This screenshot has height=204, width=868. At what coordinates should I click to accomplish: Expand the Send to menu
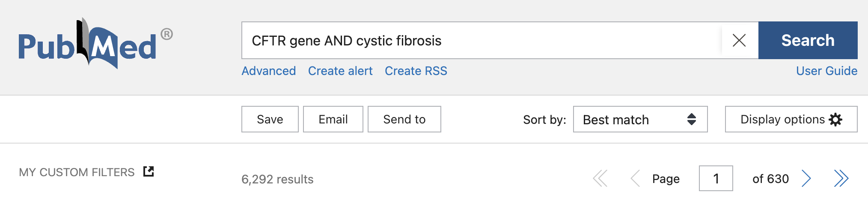pos(404,120)
